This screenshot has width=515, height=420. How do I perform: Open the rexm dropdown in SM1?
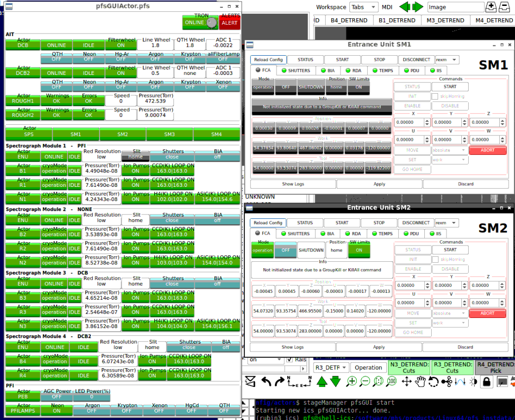point(447,60)
